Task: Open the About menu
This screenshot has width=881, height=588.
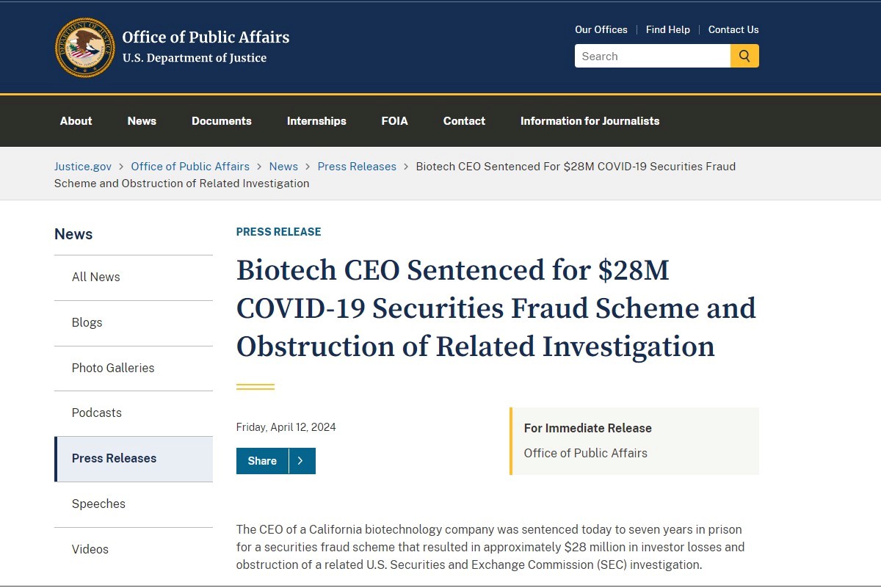Action: 76,121
